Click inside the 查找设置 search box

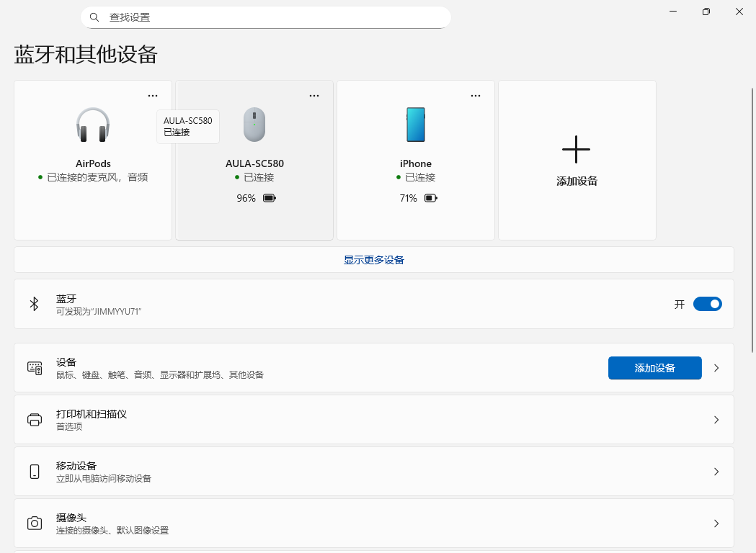pyautogui.click(x=266, y=17)
